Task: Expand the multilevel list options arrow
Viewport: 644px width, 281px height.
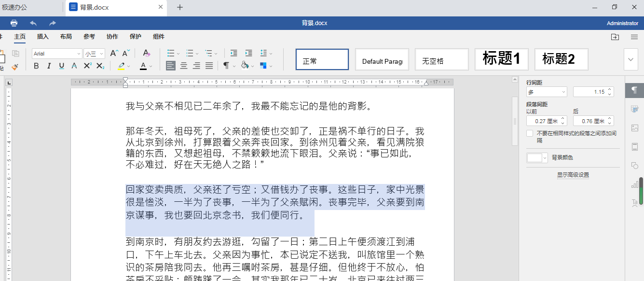Action: point(216,54)
